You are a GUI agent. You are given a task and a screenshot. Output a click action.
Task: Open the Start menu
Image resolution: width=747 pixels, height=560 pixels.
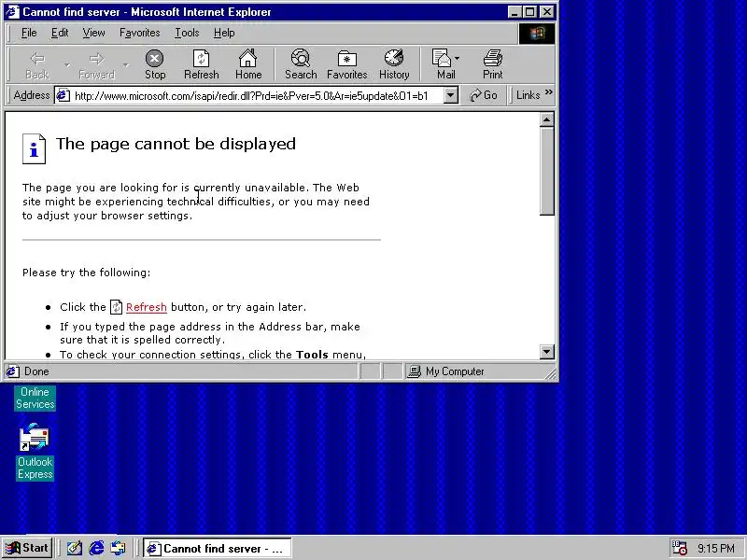click(x=27, y=548)
